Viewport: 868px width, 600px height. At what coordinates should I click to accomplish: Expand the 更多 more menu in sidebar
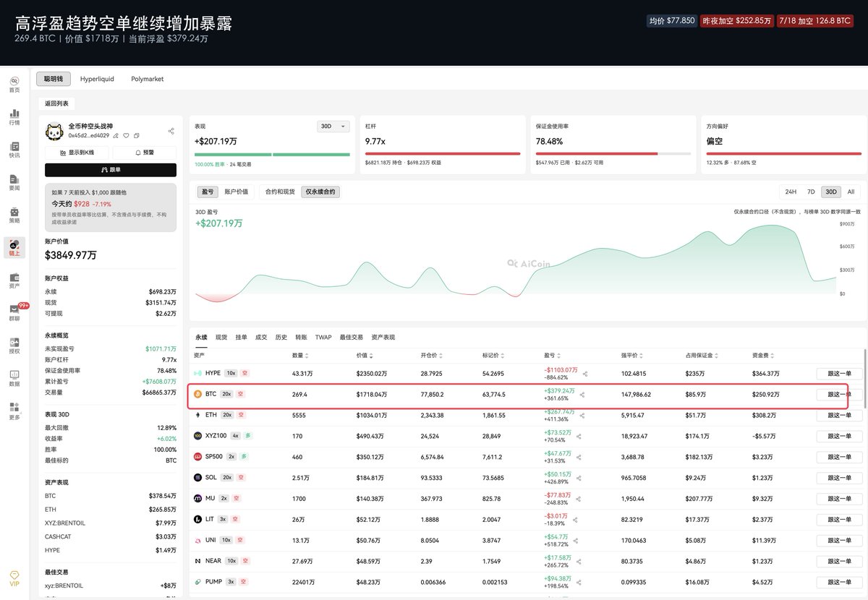click(14, 411)
